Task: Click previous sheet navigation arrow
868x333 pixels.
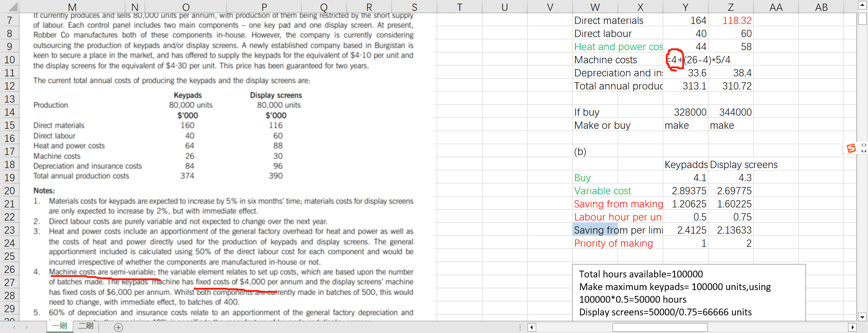Action: click(x=14, y=327)
